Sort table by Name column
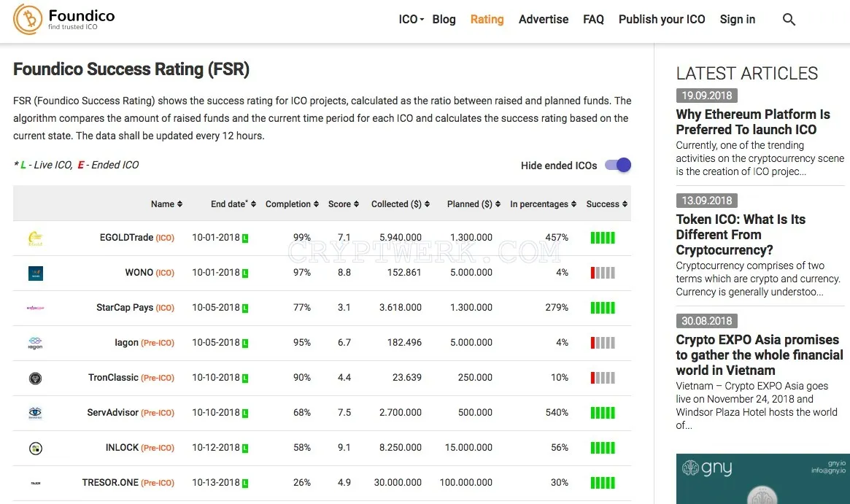Screen dimensions: 850x504 tap(166, 204)
